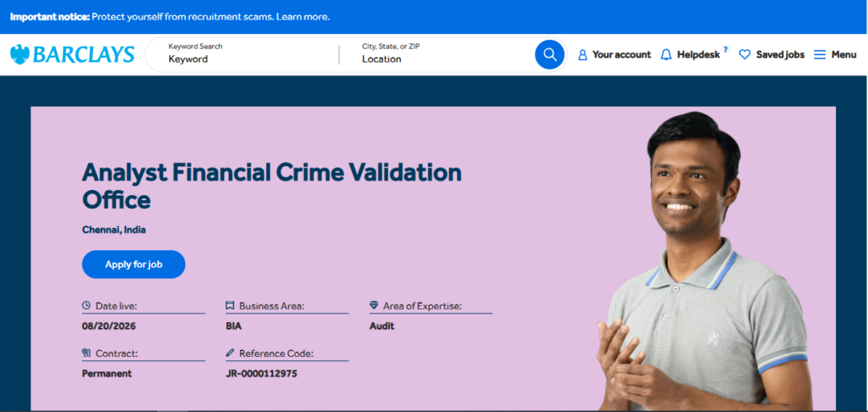
Task: Click the Area of Expertise: label
Action: [422, 306]
